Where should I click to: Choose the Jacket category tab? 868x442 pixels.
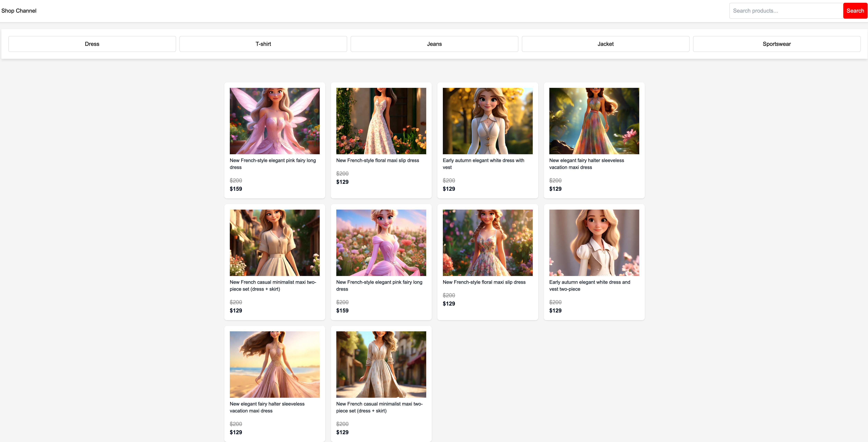(606, 44)
